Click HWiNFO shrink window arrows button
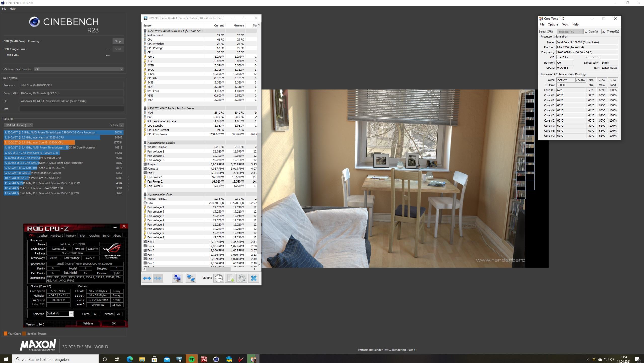Viewport: 644px width, 363px height. [158, 278]
